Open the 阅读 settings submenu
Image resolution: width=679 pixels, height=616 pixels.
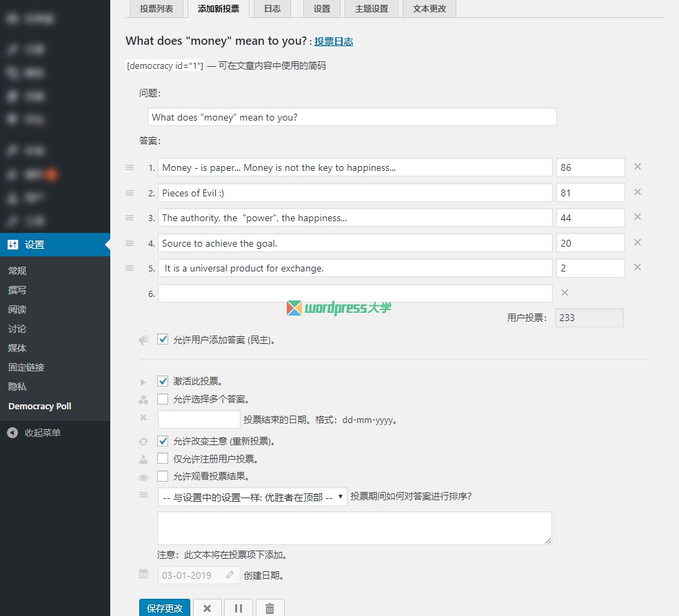click(17, 309)
